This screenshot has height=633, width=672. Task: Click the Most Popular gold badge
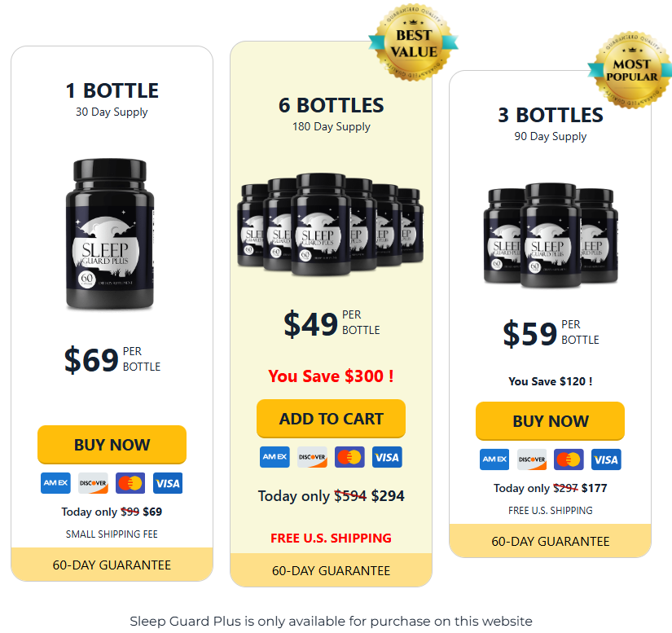pyautogui.click(x=632, y=70)
